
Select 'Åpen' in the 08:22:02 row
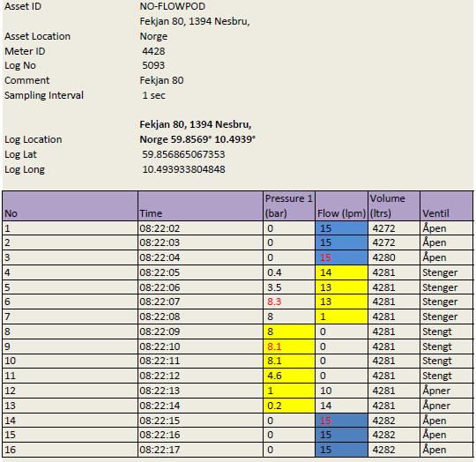click(447, 228)
